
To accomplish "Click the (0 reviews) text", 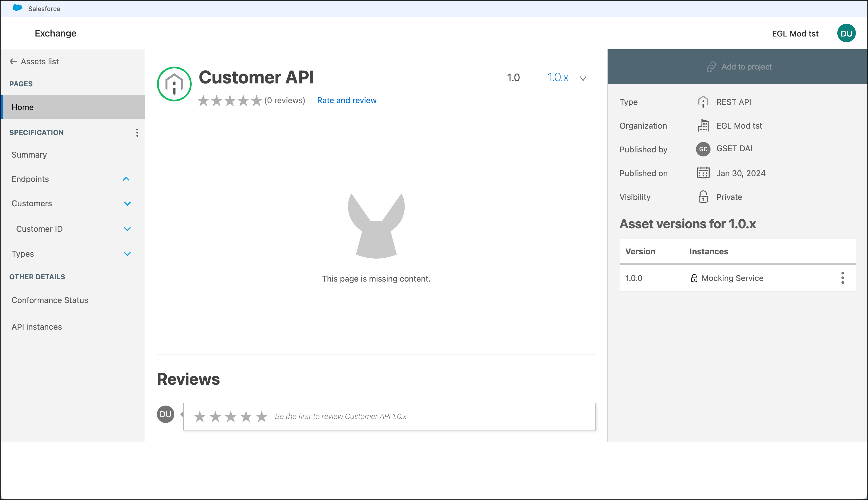I will pyautogui.click(x=285, y=100).
